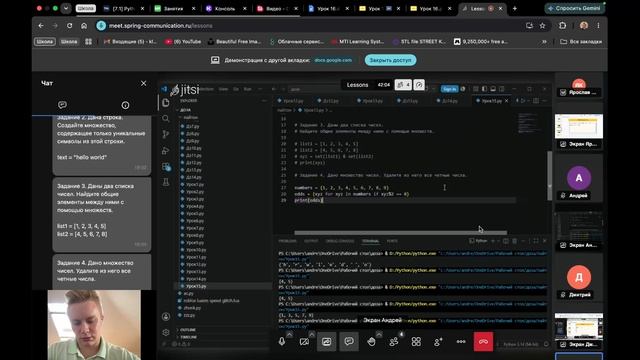Toggle the chat panel from Jitsi toolbar

[349, 342]
